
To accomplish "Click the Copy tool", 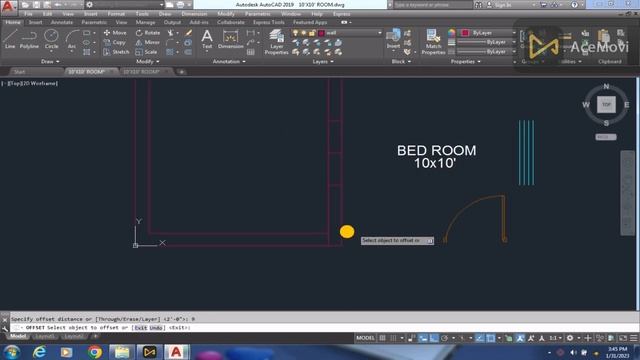I will click(x=115, y=42).
